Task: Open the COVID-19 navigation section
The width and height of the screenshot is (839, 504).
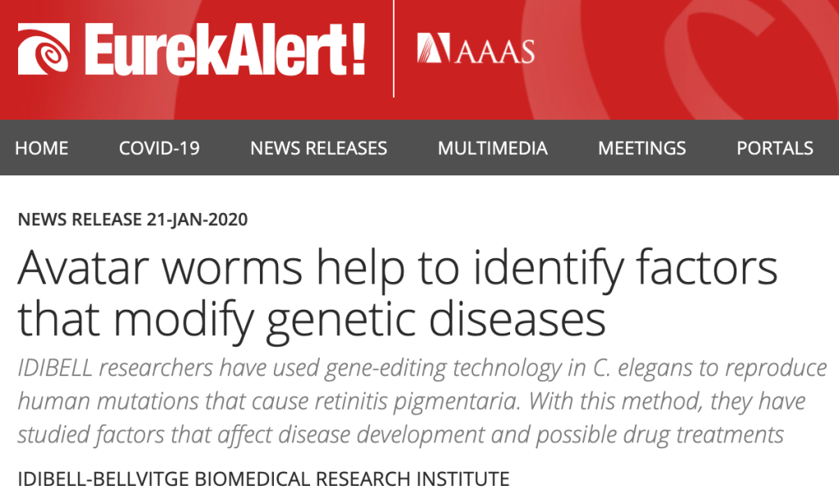Action: [x=159, y=148]
